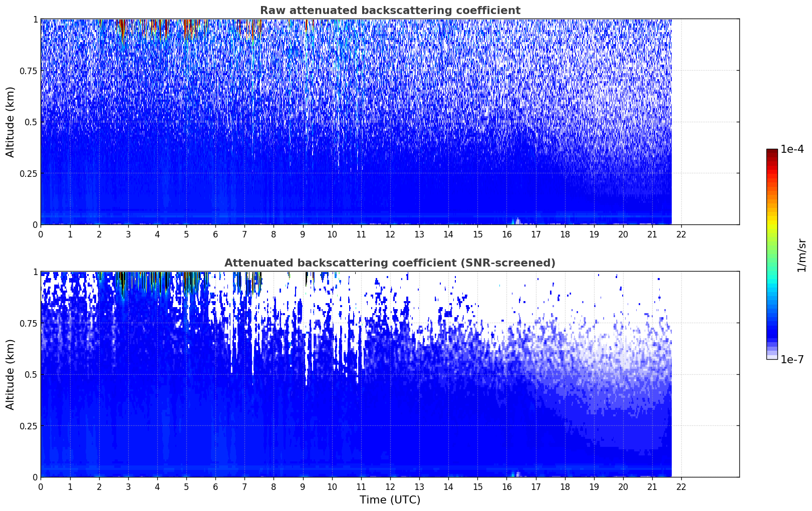812x511 pixels.
Task: Click the "1/m/sr" colorbar unit label
Action: click(x=801, y=254)
